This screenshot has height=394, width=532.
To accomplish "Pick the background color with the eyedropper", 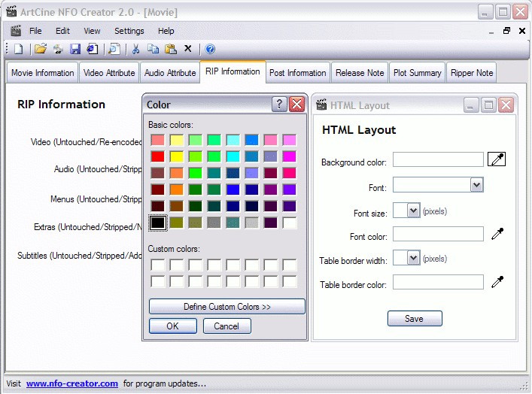I will [x=497, y=159].
